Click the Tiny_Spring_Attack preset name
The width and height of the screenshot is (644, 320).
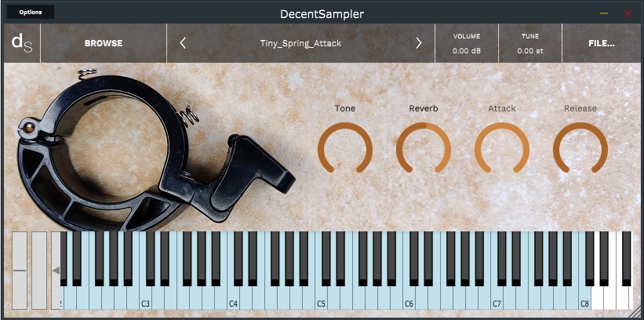tap(300, 43)
